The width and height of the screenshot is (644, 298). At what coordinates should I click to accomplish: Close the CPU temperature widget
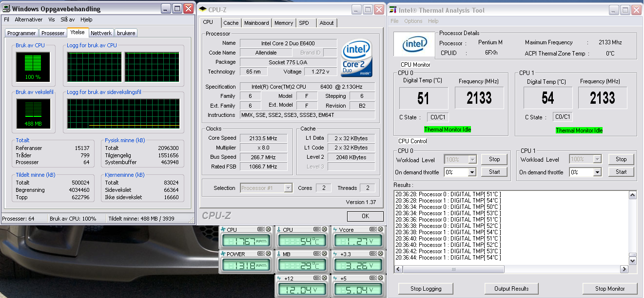[324, 229]
